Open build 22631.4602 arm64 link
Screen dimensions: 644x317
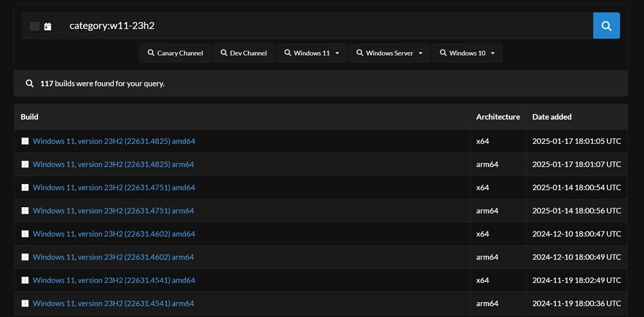(x=113, y=257)
